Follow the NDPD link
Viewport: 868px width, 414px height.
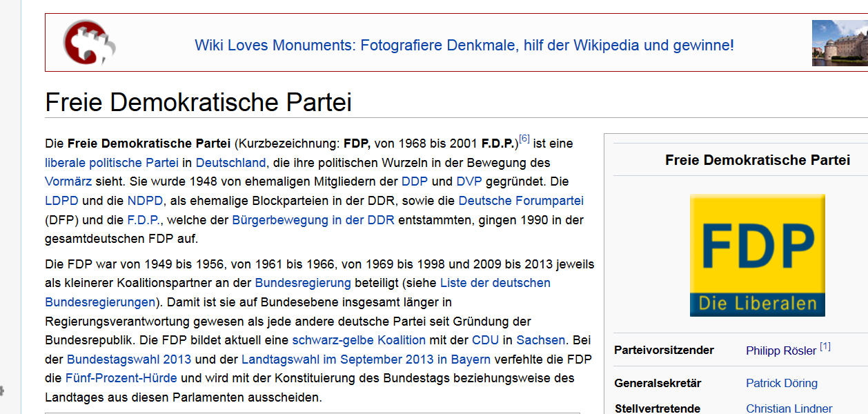coord(145,201)
